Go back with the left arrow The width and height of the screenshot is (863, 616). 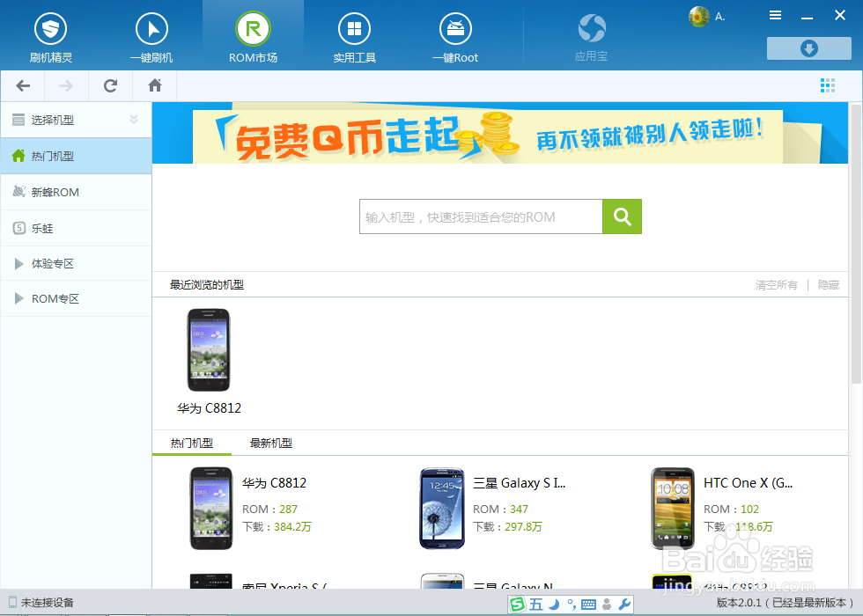click(23, 86)
